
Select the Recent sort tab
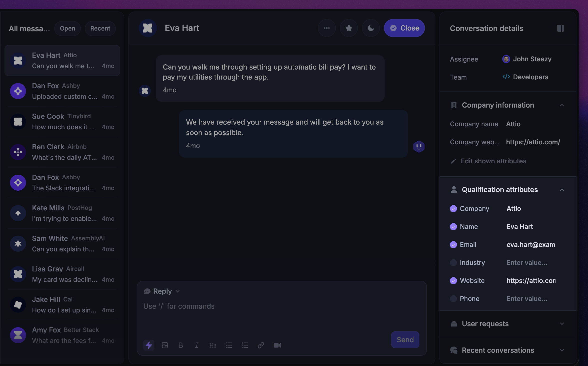click(x=100, y=29)
